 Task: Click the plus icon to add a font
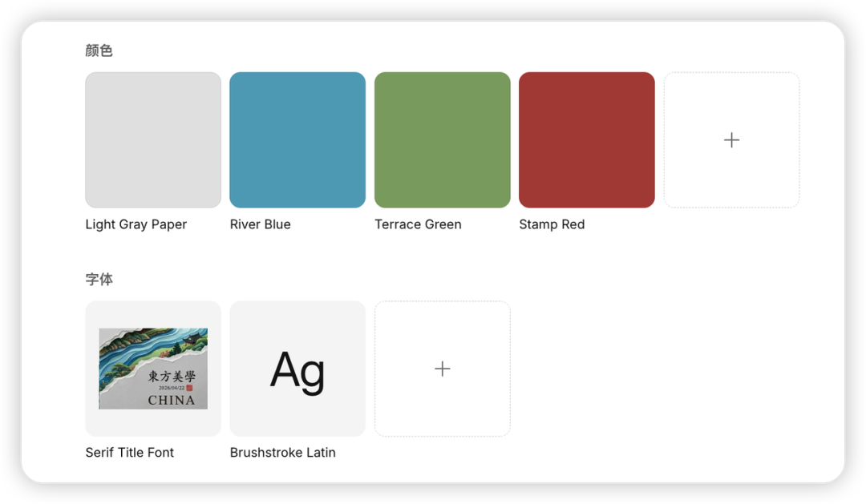[x=442, y=369]
